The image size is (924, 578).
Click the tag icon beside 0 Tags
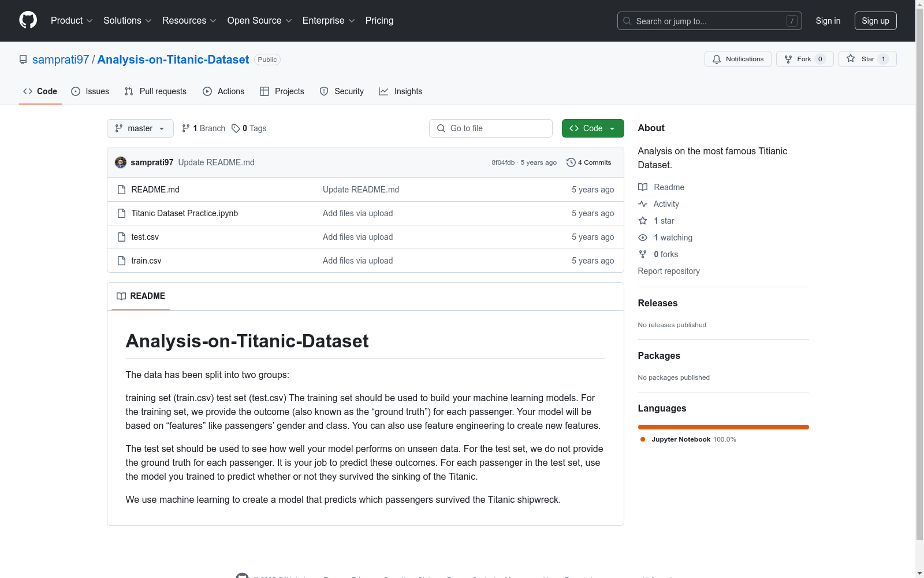pos(236,128)
